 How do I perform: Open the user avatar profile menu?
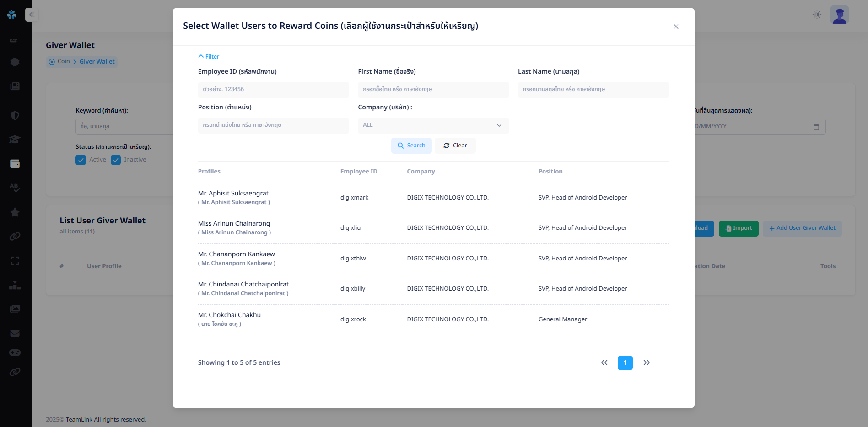839,15
